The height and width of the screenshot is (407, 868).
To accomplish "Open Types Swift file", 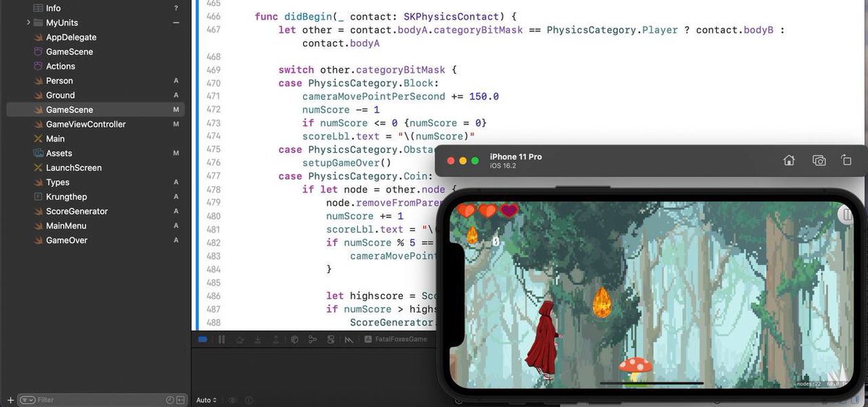I will click(x=58, y=182).
